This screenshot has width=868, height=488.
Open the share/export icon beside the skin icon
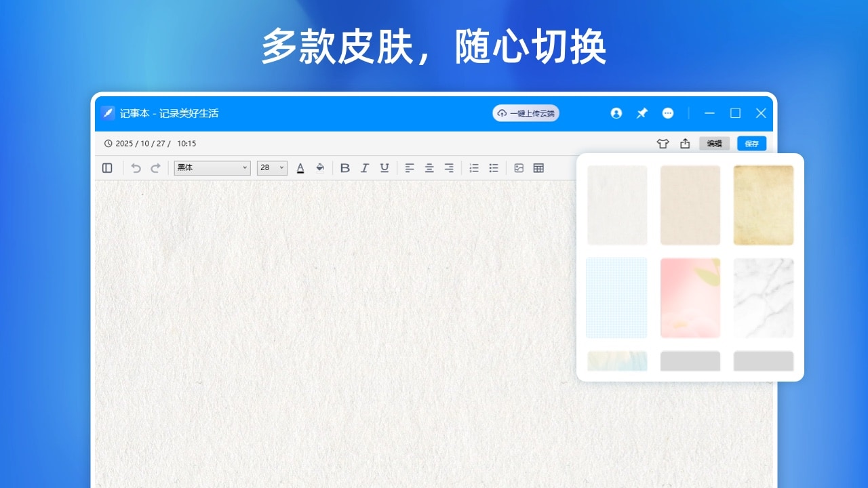click(x=684, y=143)
